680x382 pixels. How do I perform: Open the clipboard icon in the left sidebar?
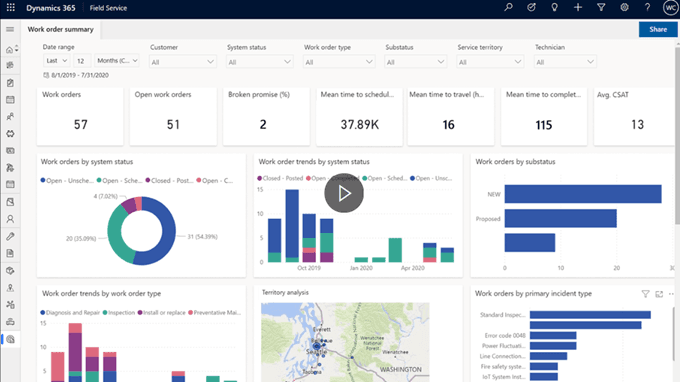click(x=10, y=83)
